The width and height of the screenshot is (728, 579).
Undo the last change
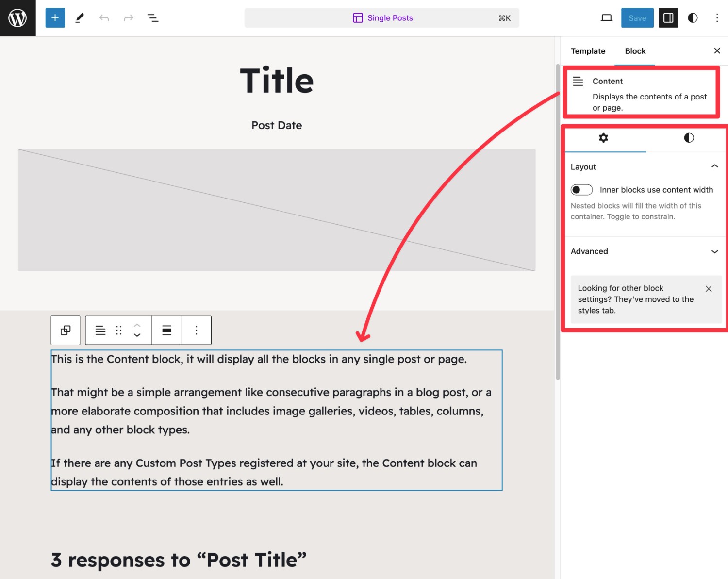click(x=104, y=18)
